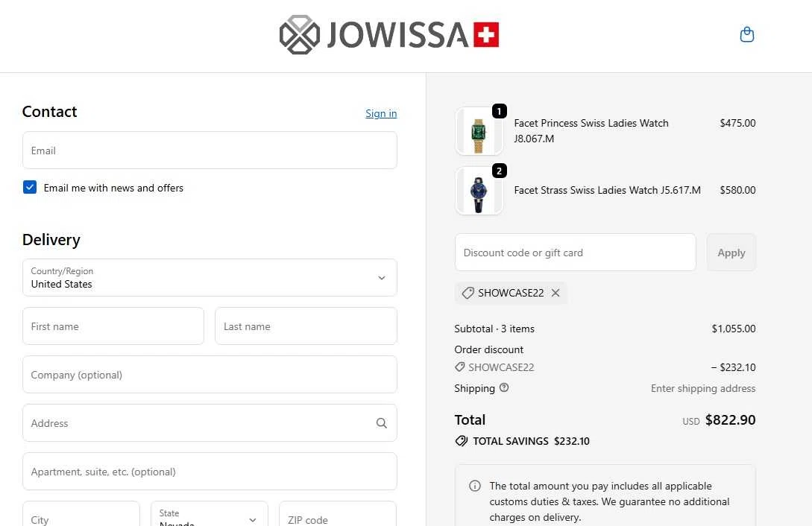
Task: Remove the SHOWCASE22 discount code
Action: (556, 293)
